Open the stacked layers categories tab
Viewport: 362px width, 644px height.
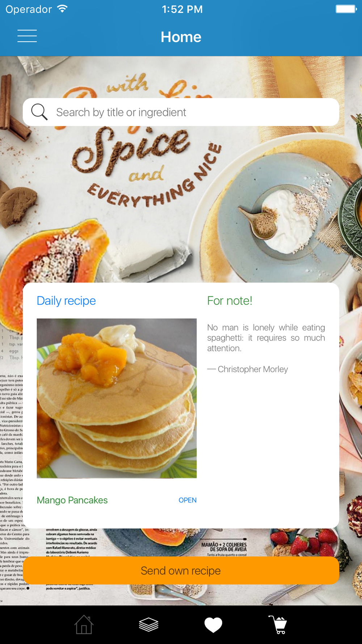[148, 624]
